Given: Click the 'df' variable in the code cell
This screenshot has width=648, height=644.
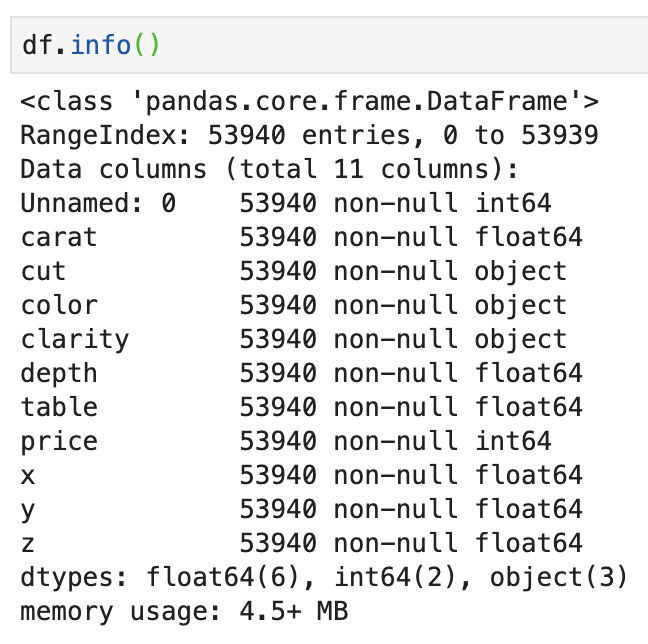Looking at the screenshot, I should (x=36, y=45).
